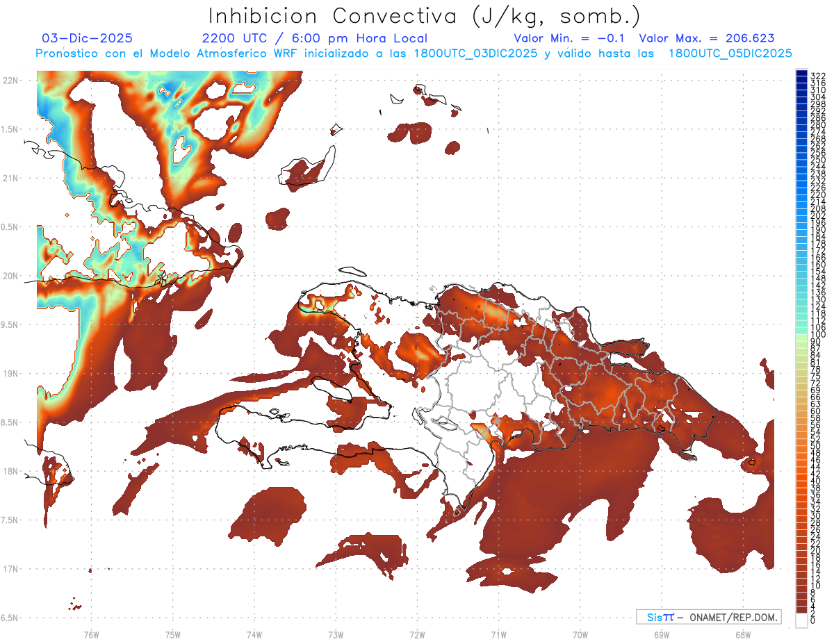834x644 pixels.
Task: Click the 0 value at the color scale bottom
Action: pyautogui.click(x=813, y=622)
